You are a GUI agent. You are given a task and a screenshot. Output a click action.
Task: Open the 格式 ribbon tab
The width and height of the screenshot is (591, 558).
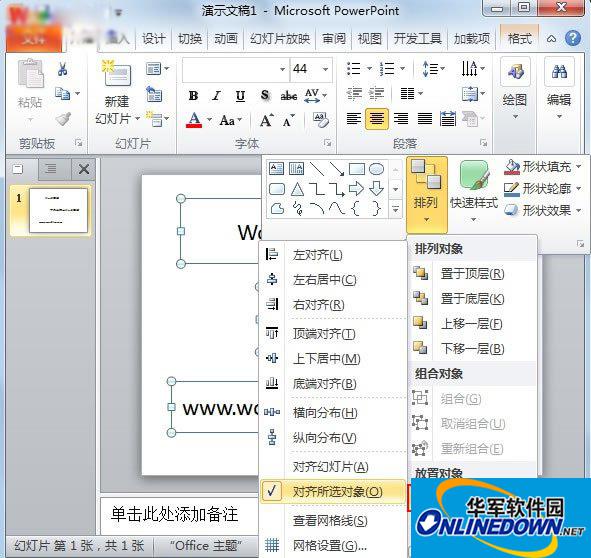click(x=520, y=38)
